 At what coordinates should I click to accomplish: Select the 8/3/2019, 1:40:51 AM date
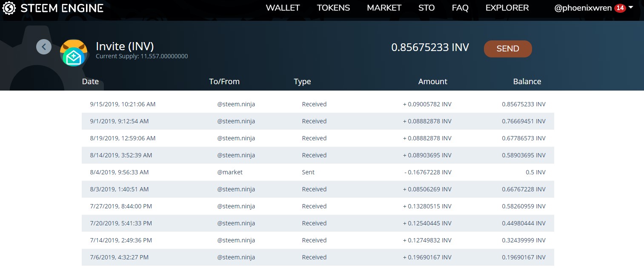point(119,189)
